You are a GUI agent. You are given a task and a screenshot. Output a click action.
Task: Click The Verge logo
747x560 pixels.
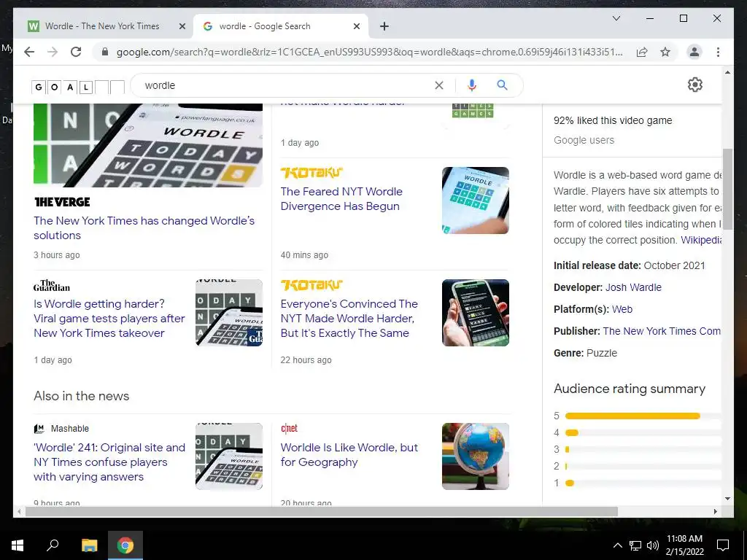click(x=62, y=202)
